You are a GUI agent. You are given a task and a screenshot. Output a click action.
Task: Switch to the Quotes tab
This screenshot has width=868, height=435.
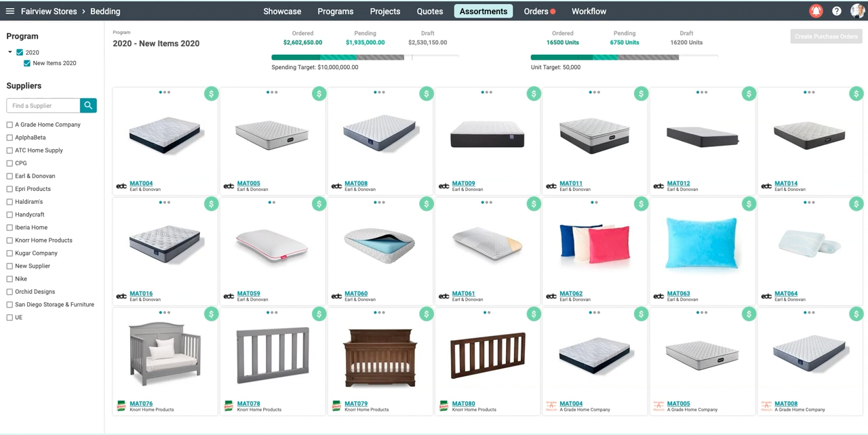click(x=430, y=12)
